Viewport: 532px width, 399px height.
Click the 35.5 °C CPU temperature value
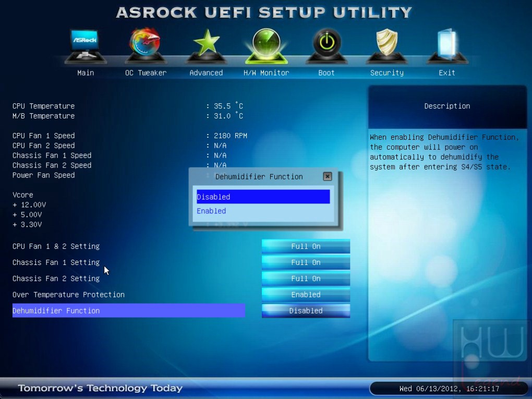[228, 106]
